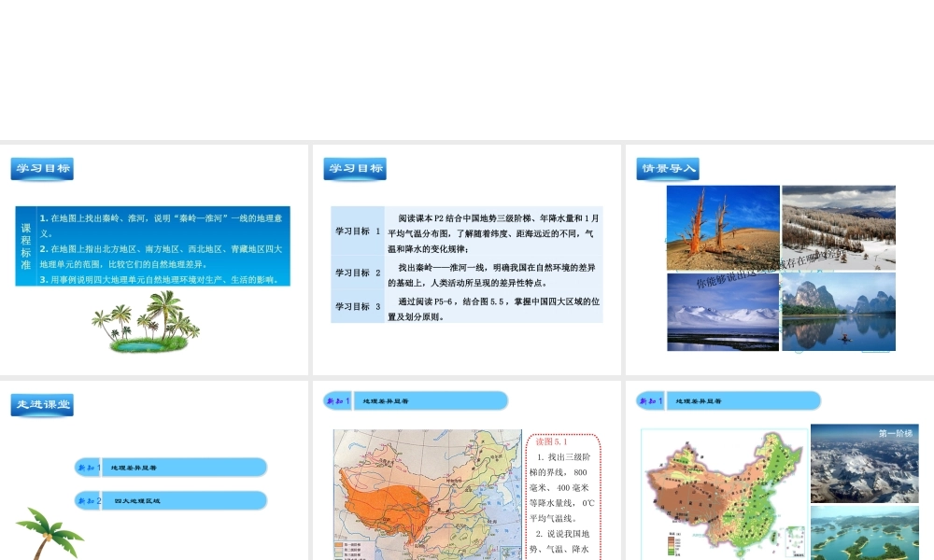The image size is (934, 560).
Task: Click the 课程标准 vertical label
Action: tap(26, 246)
